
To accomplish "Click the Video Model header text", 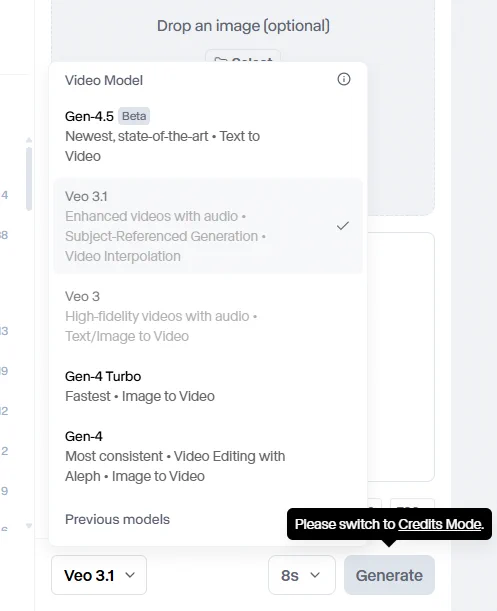I will point(104,80).
